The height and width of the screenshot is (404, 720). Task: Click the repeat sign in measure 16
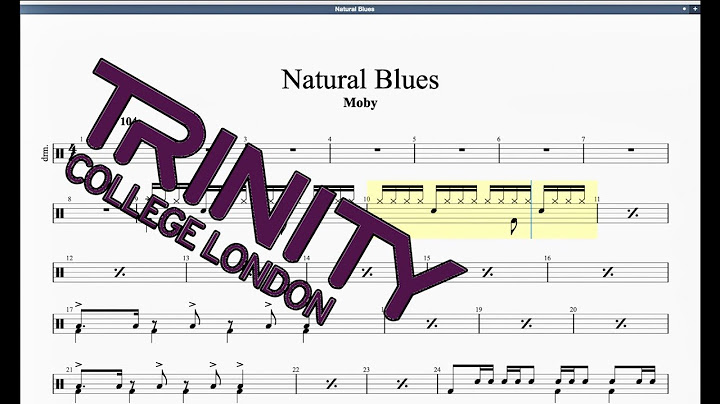coord(608,273)
